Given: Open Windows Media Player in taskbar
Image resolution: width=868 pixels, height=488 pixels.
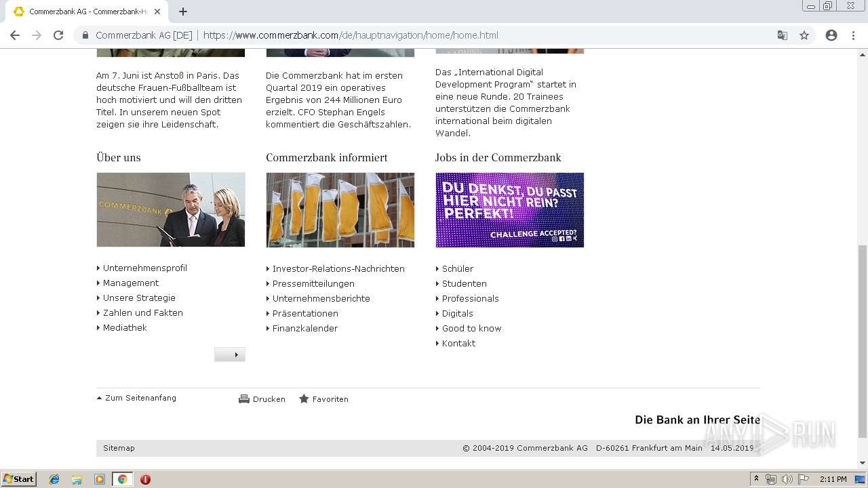Looking at the screenshot, I should (x=100, y=479).
